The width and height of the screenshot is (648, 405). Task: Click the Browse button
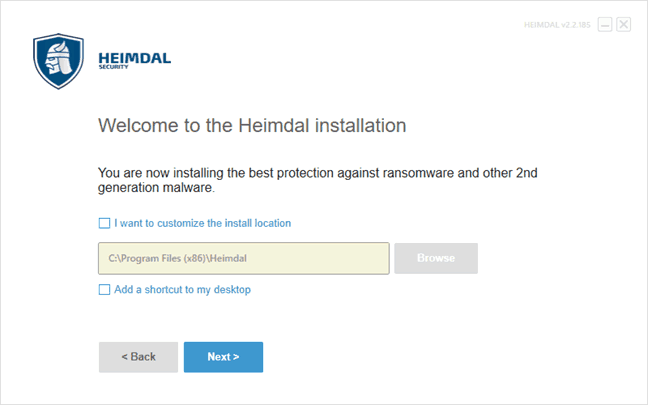tap(436, 258)
